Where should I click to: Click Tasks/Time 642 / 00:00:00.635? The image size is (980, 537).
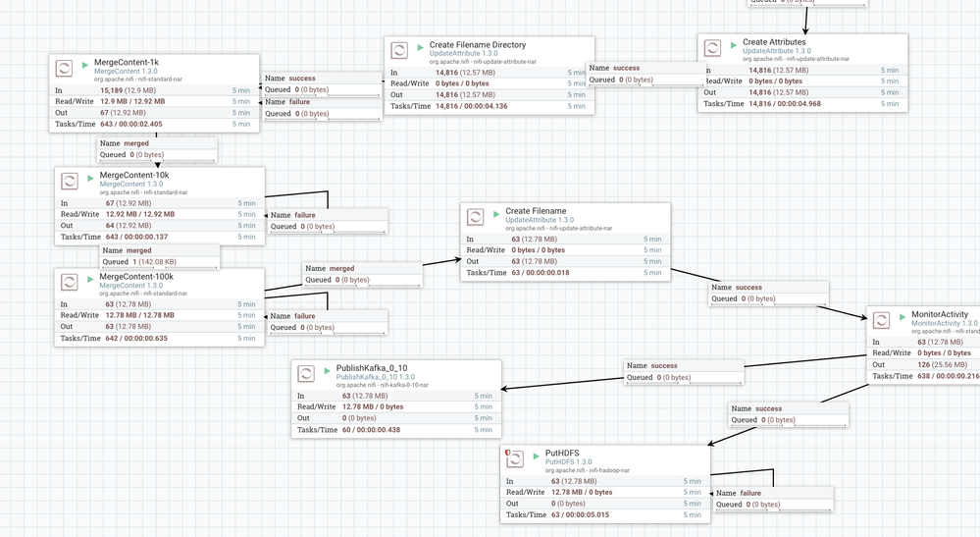[x=137, y=339]
